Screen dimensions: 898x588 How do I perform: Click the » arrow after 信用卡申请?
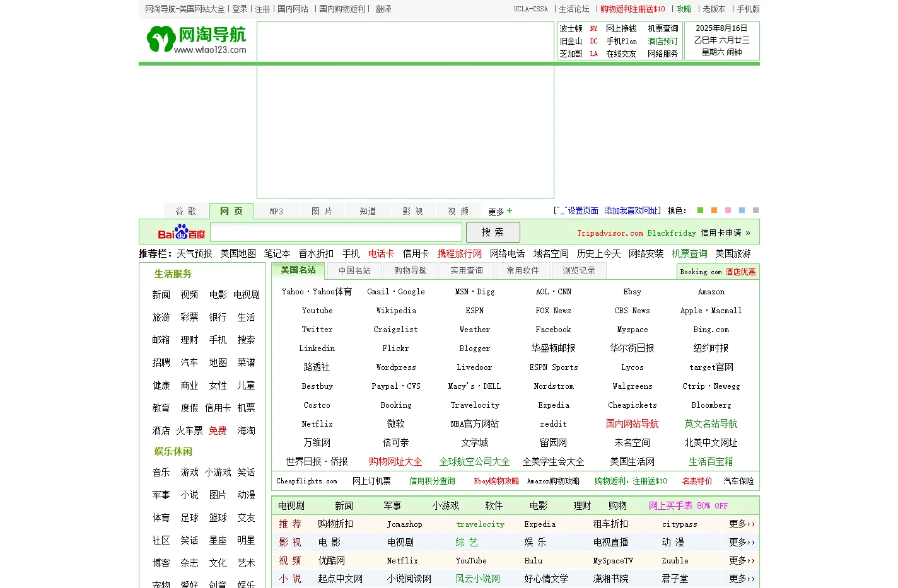(x=748, y=233)
